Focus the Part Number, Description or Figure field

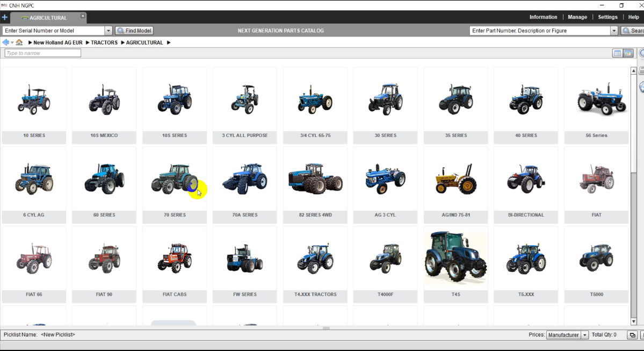point(540,31)
